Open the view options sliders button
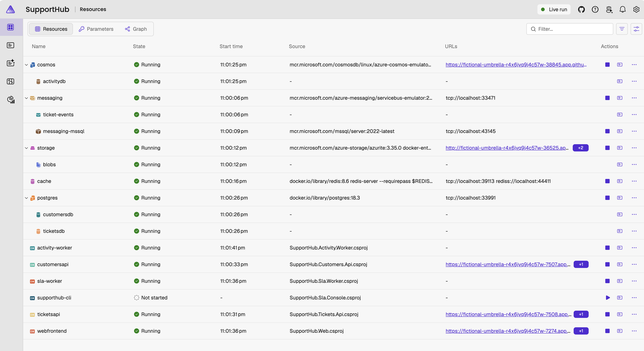 coord(636,29)
